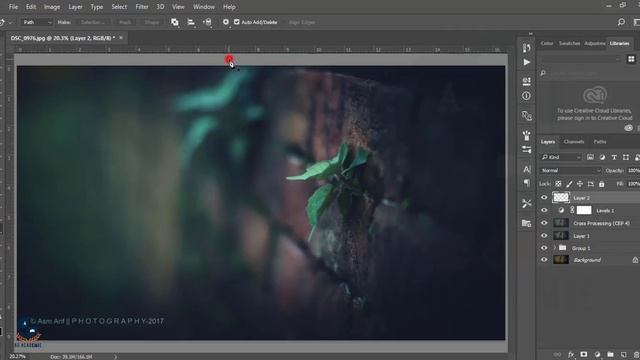Toggle lock image pixels brush icon
The height and width of the screenshot is (360, 640).
569,184
